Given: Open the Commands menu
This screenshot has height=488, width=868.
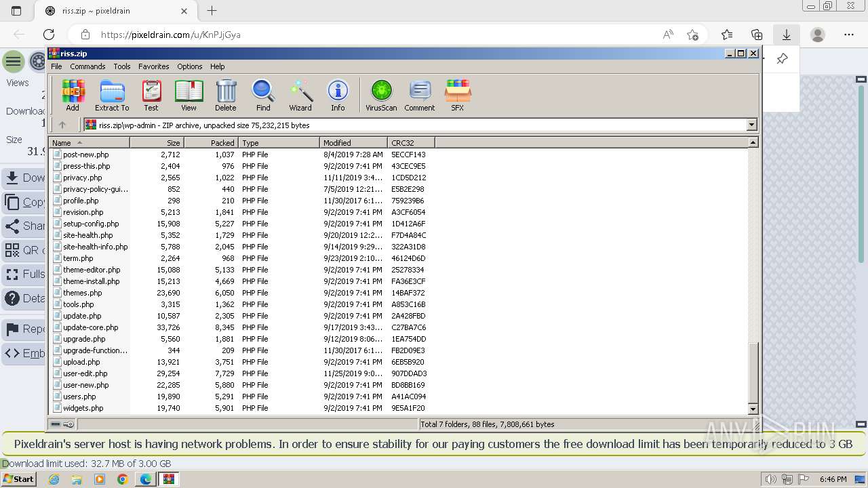Looking at the screenshot, I should point(87,66).
